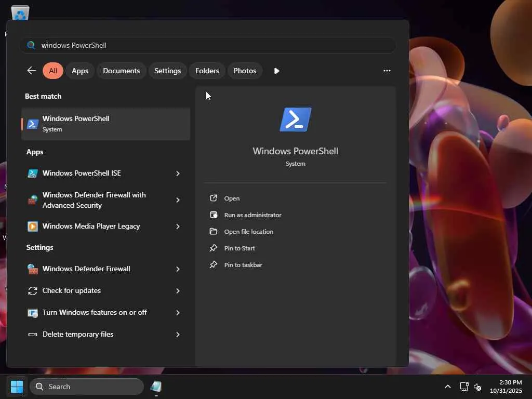Open the clock showing 2:30 PM
This screenshot has height=399, width=532.
coord(506,387)
